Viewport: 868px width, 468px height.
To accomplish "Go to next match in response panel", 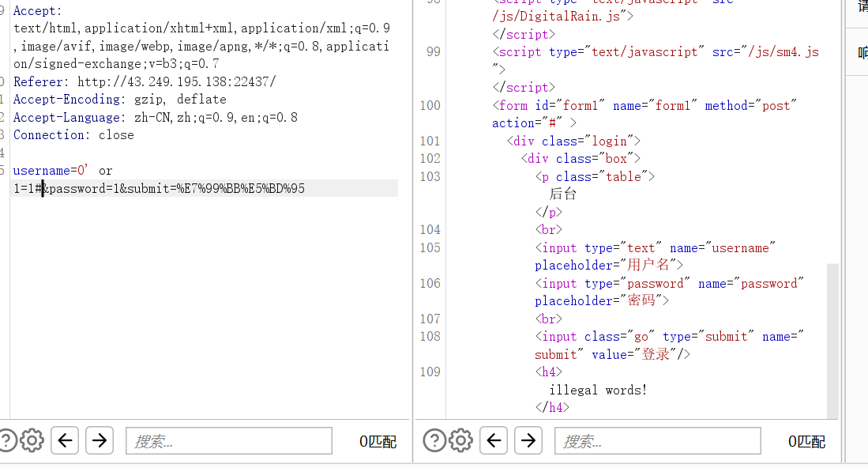I will pos(528,440).
